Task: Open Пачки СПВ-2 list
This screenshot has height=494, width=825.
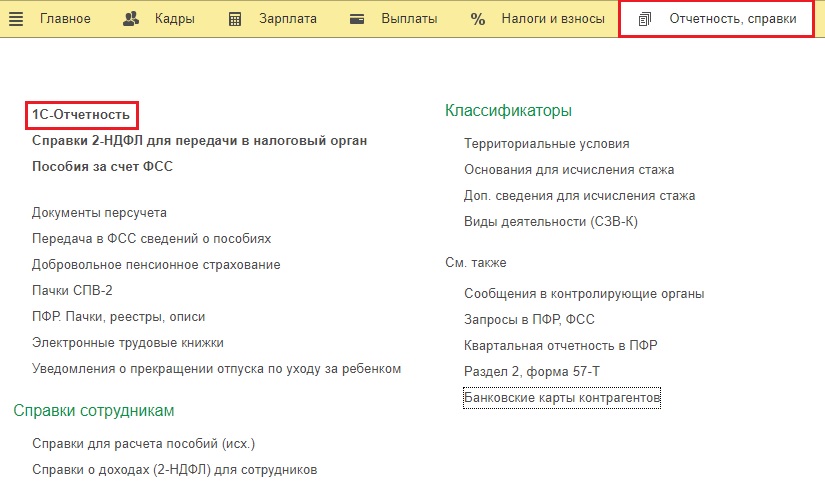Action: point(72,291)
